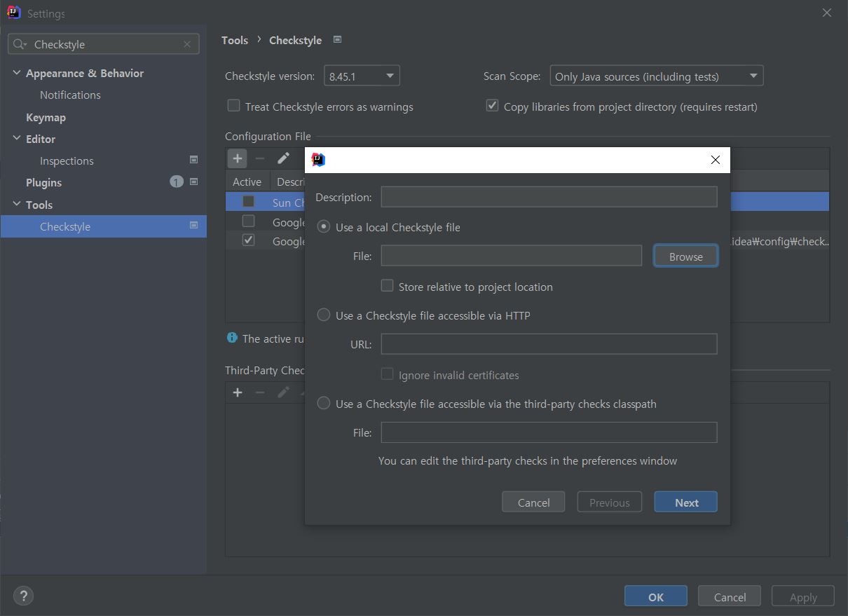848x616 pixels.
Task: Click the Active column header
Action: click(x=247, y=182)
